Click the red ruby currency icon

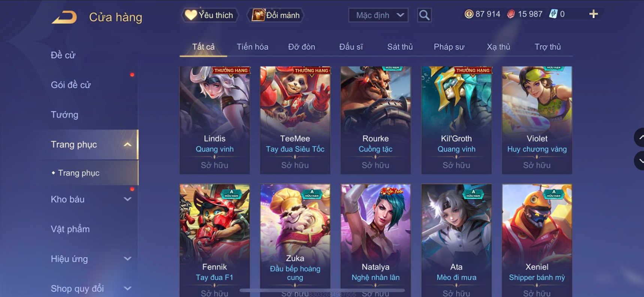(511, 14)
